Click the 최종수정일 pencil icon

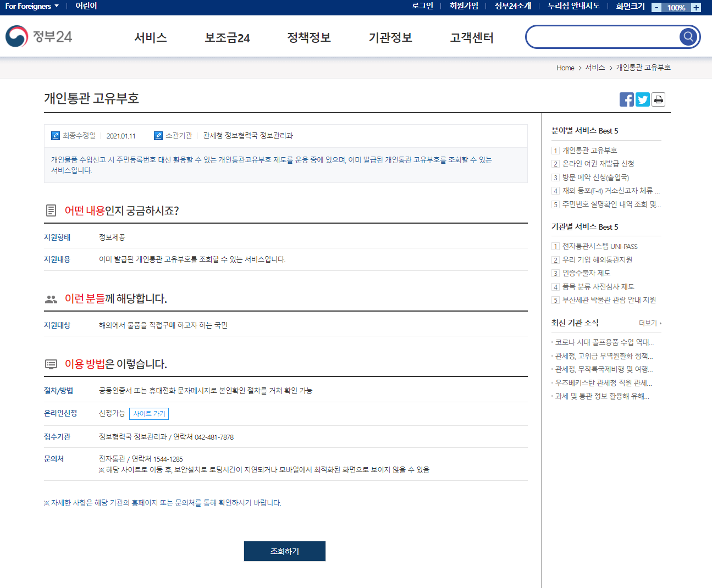[55, 136]
